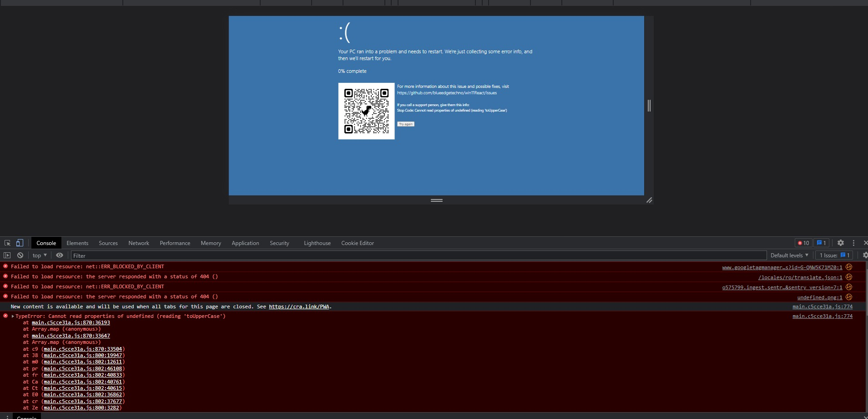
Task: Switch to the Network tab
Action: [x=138, y=243]
